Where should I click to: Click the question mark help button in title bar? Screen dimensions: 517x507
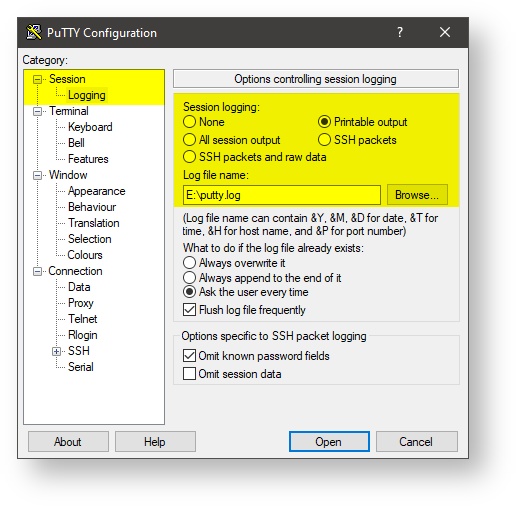(400, 32)
